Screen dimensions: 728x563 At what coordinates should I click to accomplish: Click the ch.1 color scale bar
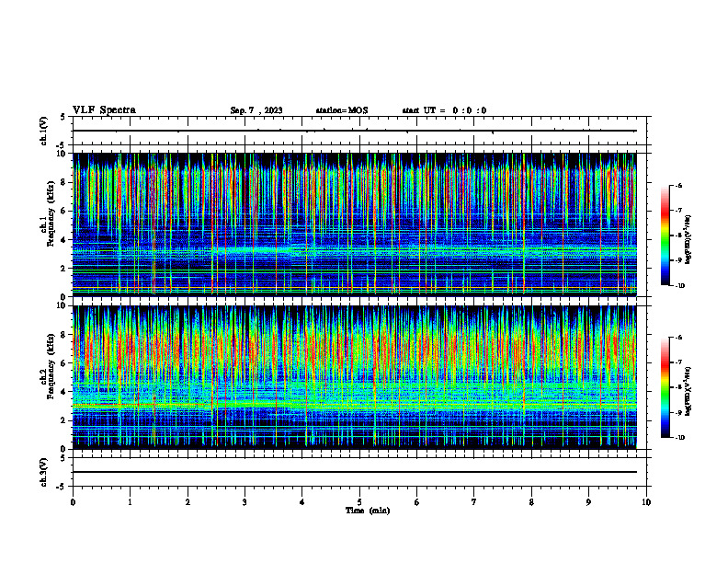pyautogui.click(x=665, y=236)
